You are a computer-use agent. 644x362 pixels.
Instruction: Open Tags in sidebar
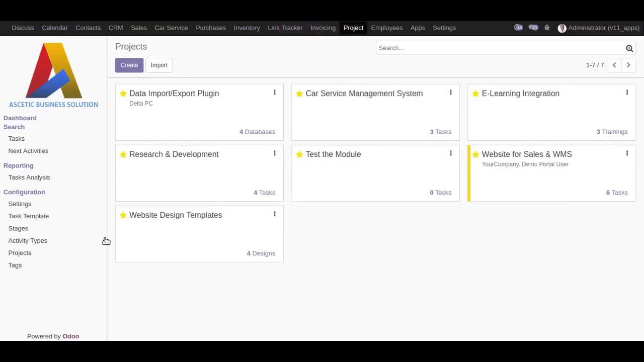(x=15, y=265)
